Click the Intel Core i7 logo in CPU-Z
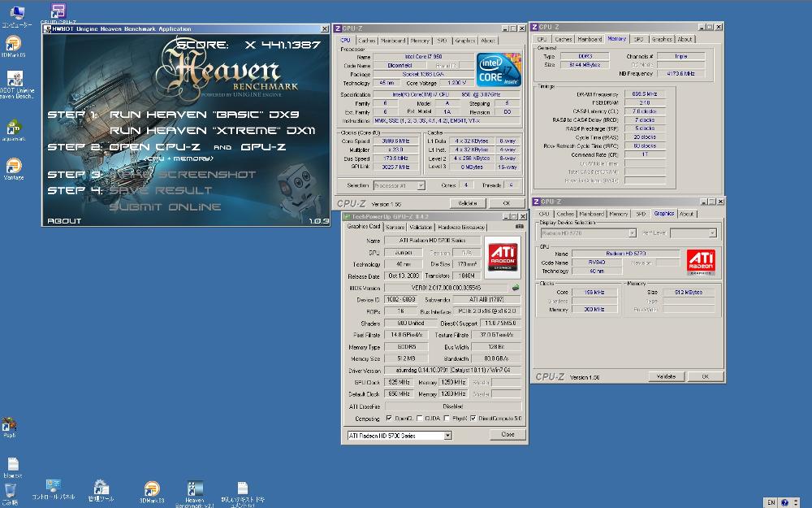 [499, 69]
